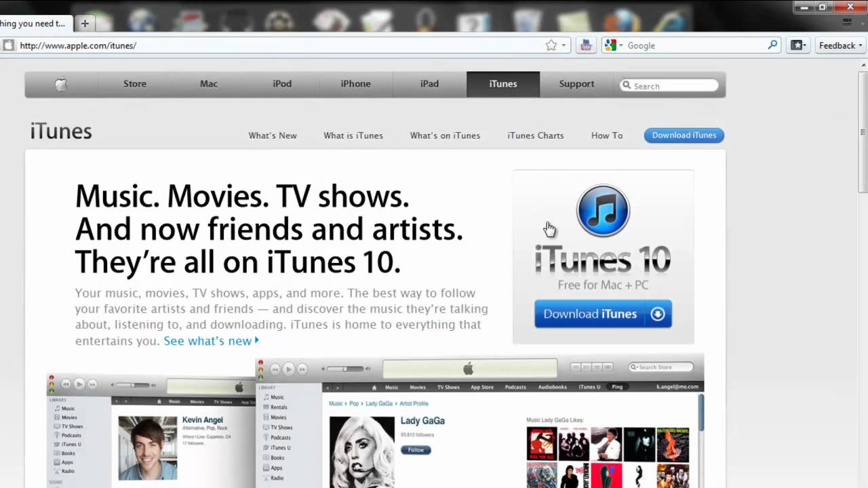Click the Kevin Angel profile photo
This screenshot has width=868, height=488.
click(148, 448)
